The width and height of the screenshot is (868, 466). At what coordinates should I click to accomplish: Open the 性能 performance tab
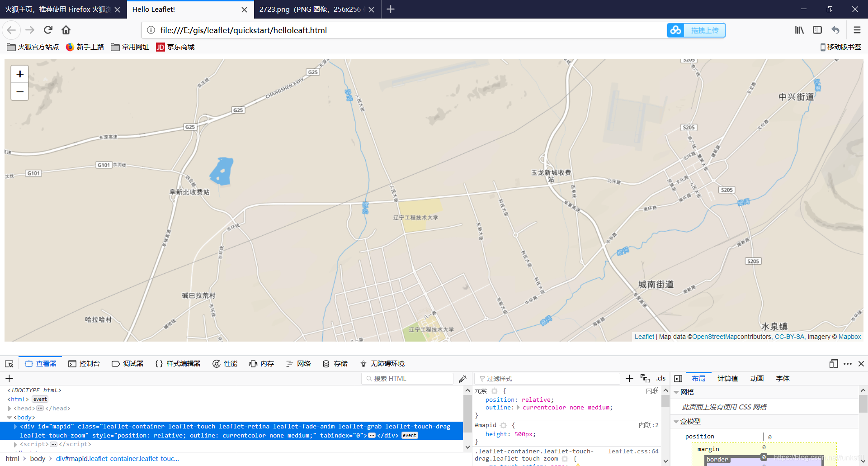point(225,364)
